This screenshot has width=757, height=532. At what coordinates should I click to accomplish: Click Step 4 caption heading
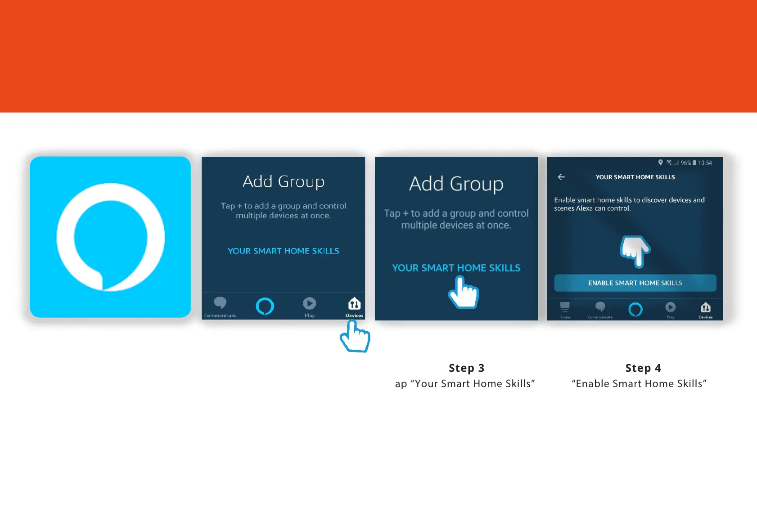click(643, 368)
